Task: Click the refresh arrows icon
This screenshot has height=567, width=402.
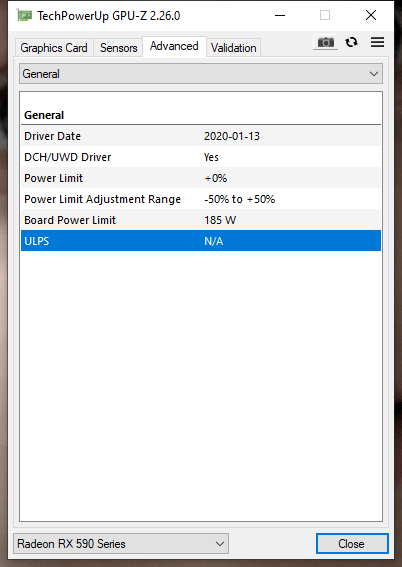Action: 351,43
